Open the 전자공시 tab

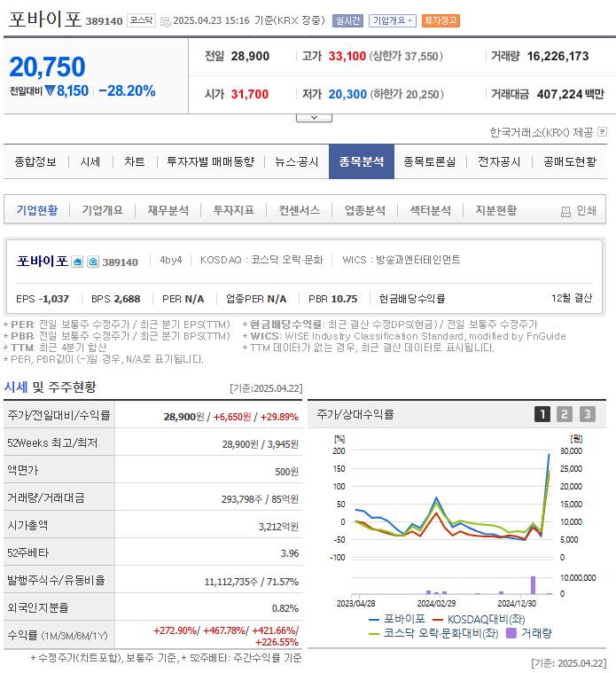pyautogui.click(x=499, y=161)
